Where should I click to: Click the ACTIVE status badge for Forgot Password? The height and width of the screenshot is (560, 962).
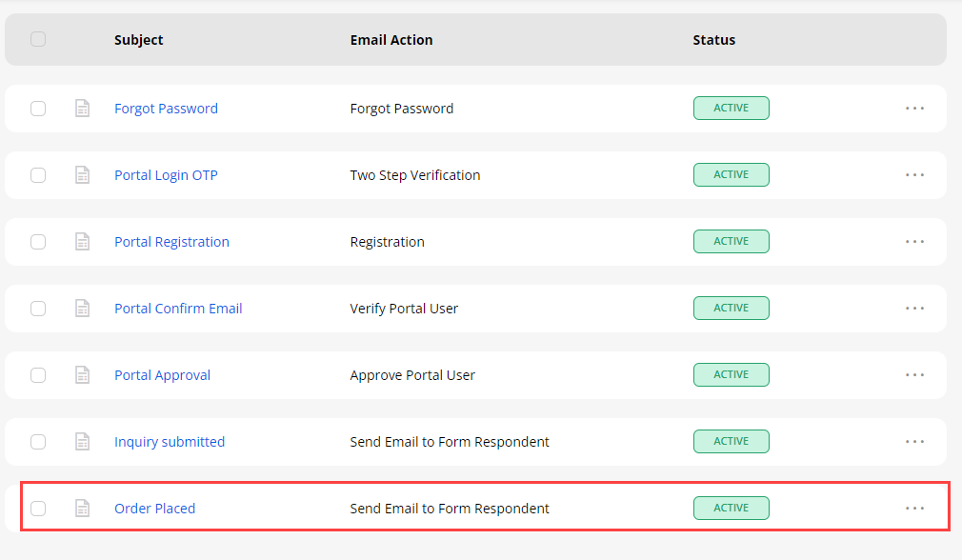pos(731,109)
